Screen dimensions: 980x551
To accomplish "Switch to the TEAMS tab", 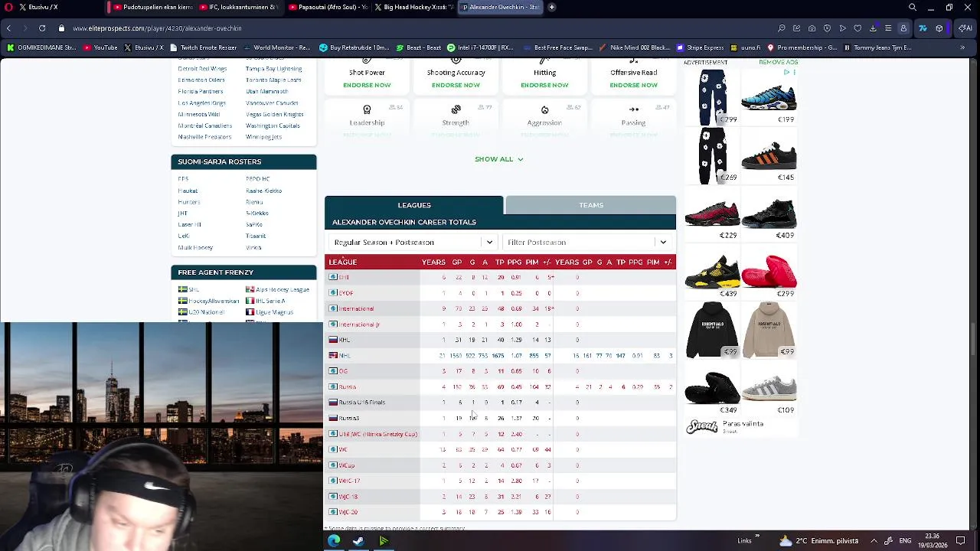I will (x=591, y=205).
